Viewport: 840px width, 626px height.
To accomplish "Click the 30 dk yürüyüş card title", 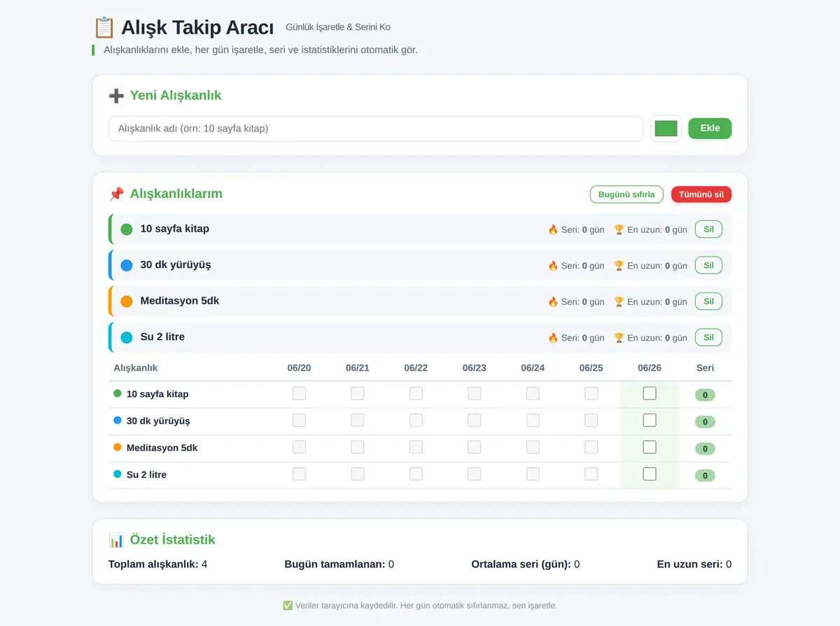I will pyautogui.click(x=176, y=265).
